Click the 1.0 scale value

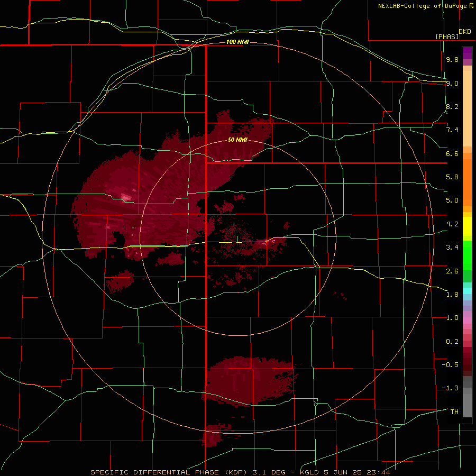(x=452, y=318)
